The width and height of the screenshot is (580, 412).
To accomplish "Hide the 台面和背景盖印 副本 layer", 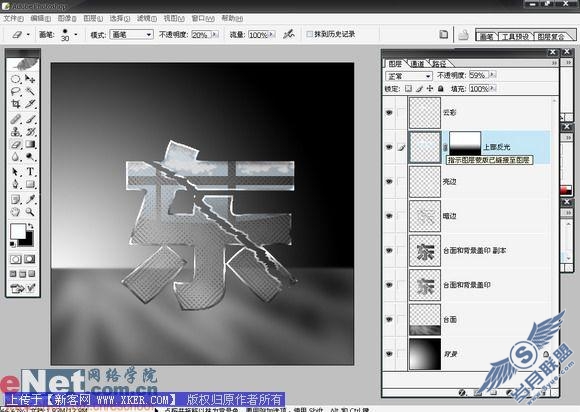I will click(389, 250).
